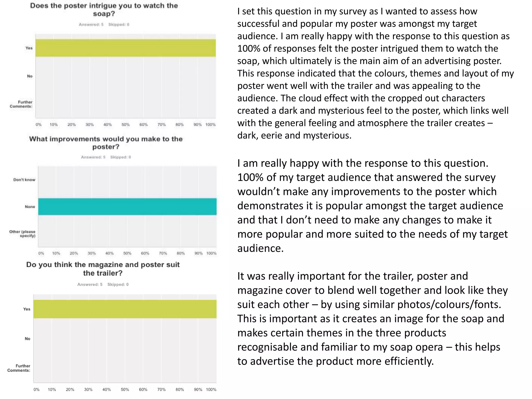
Task: Select the 'Do you think the magazine' title
Action: pos(103,269)
